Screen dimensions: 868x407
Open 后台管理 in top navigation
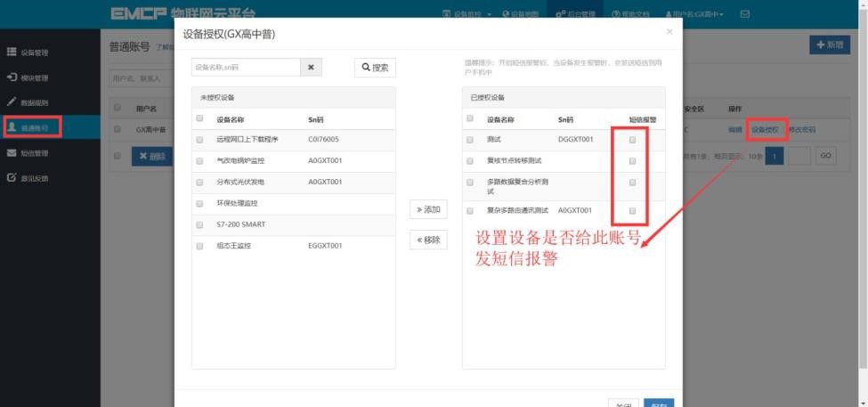[x=574, y=14]
